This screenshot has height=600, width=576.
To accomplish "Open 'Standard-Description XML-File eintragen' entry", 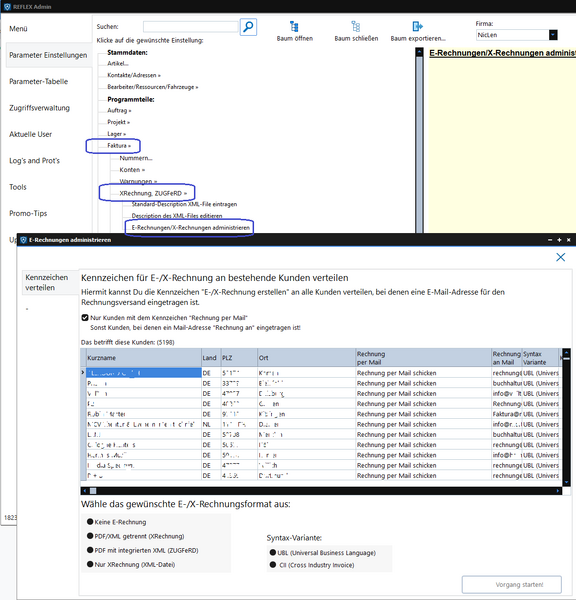I will pos(184,204).
